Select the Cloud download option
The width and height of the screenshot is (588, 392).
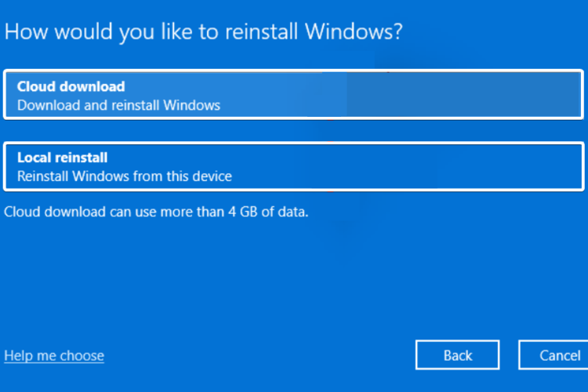(292, 95)
